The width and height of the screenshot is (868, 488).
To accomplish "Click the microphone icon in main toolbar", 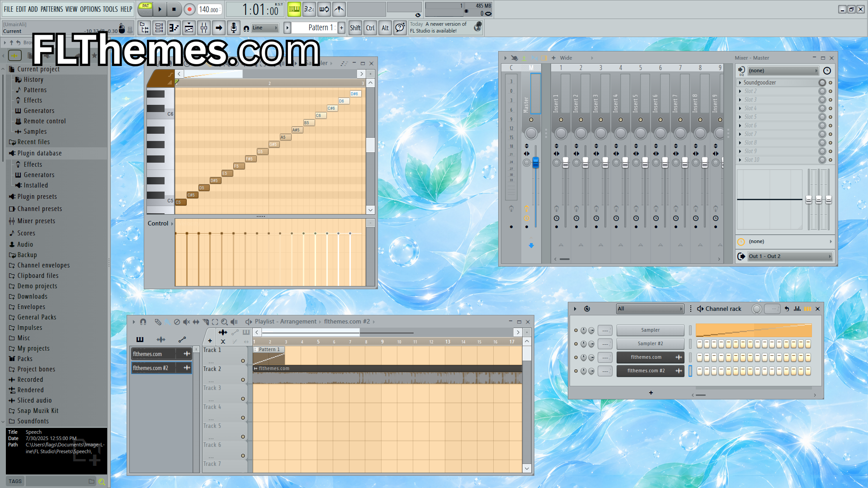I will click(x=234, y=28).
